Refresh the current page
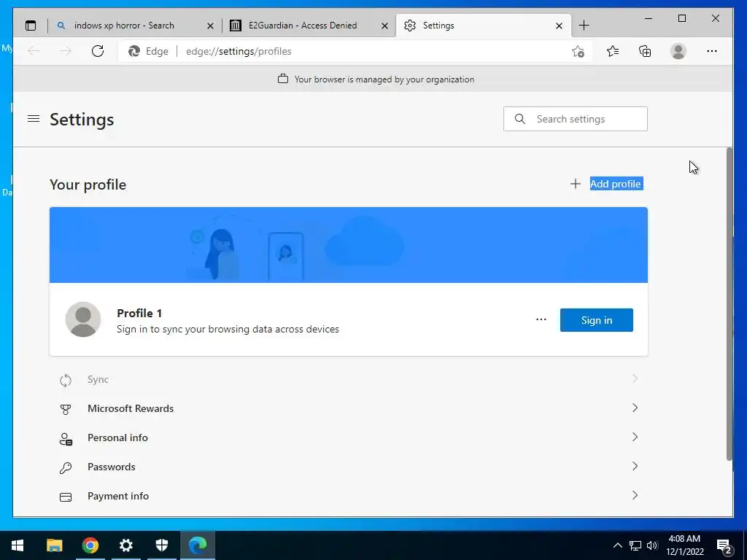747x560 pixels. [98, 51]
